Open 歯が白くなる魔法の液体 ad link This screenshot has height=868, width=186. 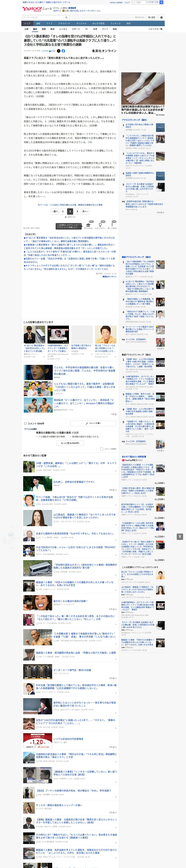click(70, 601)
